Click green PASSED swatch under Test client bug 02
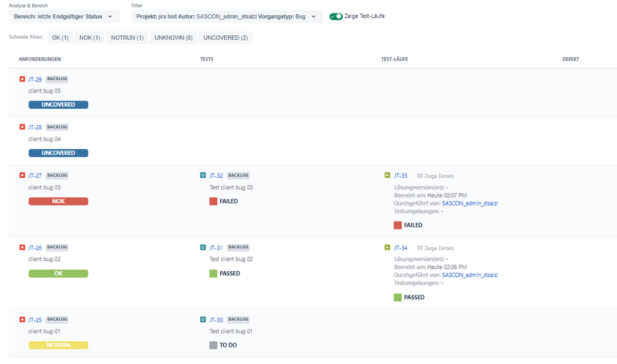Screen dimensions: 617x364 point(213,273)
